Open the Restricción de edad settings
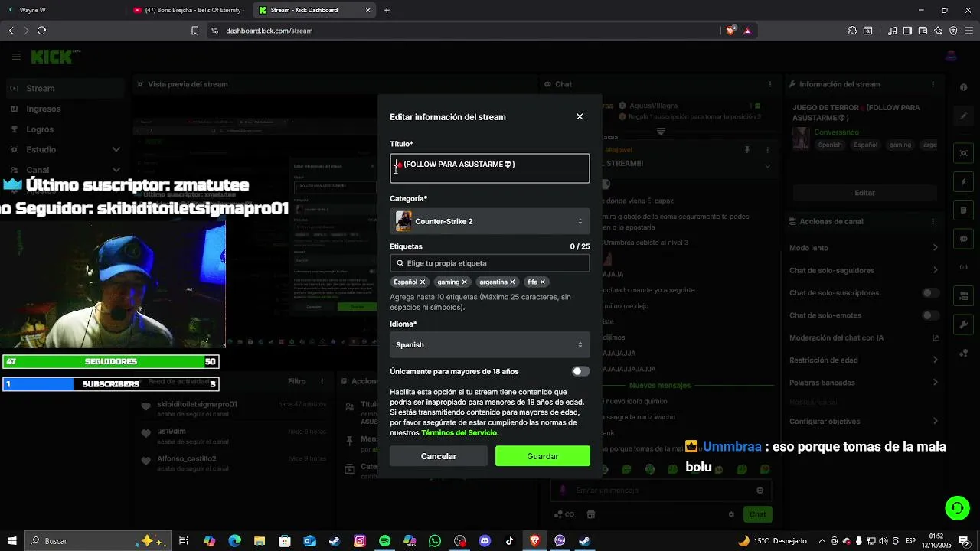The width and height of the screenshot is (980, 551). pos(864,360)
